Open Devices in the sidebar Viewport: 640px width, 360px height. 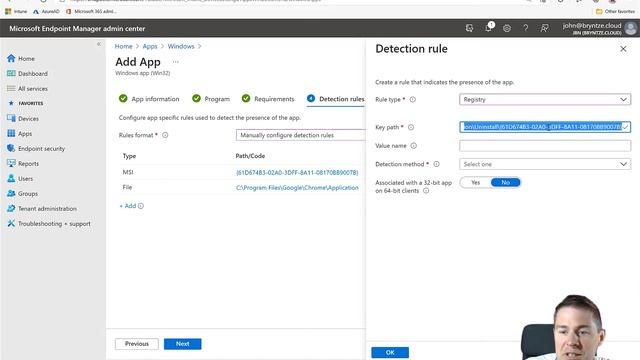tap(28, 118)
